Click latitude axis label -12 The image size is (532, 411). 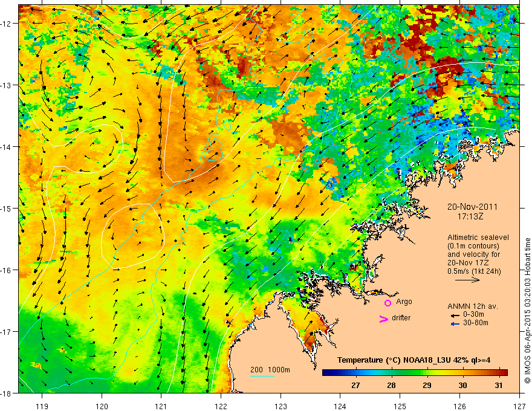click(x=6, y=24)
